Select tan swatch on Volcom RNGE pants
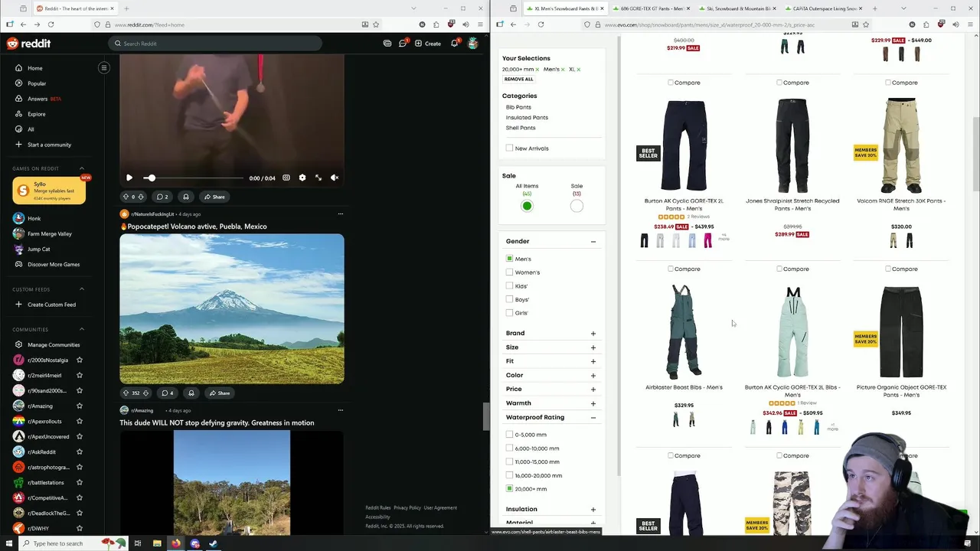Viewport: 980px width, 551px height. click(x=893, y=241)
